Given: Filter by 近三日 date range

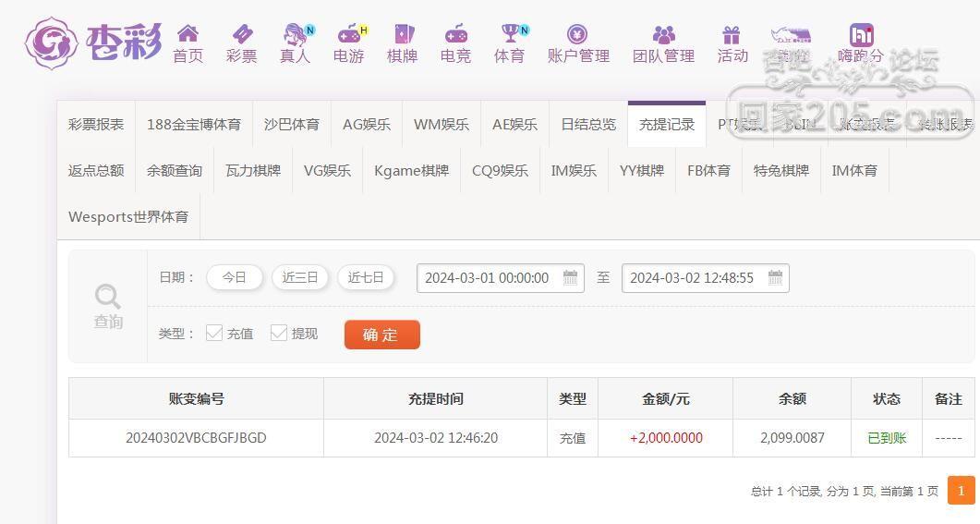Looking at the screenshot, I should tap(300, 277).
